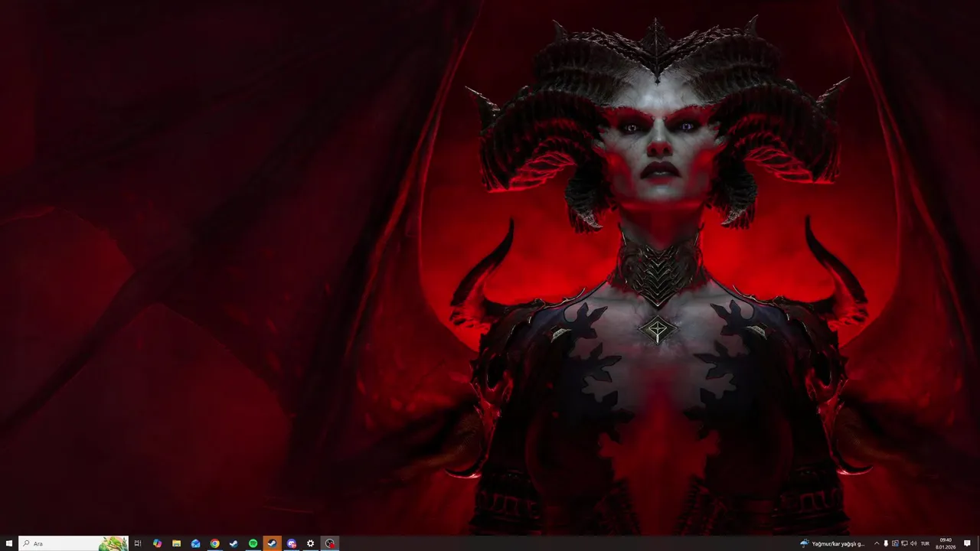Open the Outlook mail app on the taskbar
980x551 pixels.
(x=195, y=543)
